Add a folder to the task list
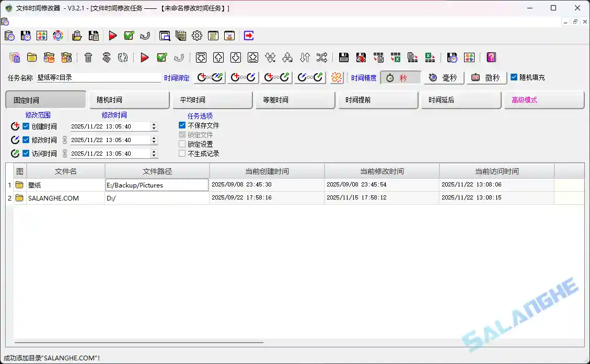Image resolution: width=590 pixels, height=364 pixels. point(32,57)
